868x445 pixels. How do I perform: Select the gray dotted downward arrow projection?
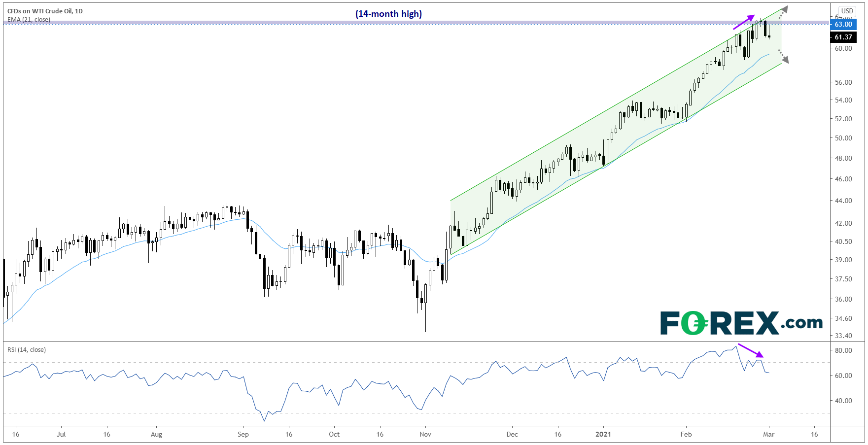click(783, 56)
